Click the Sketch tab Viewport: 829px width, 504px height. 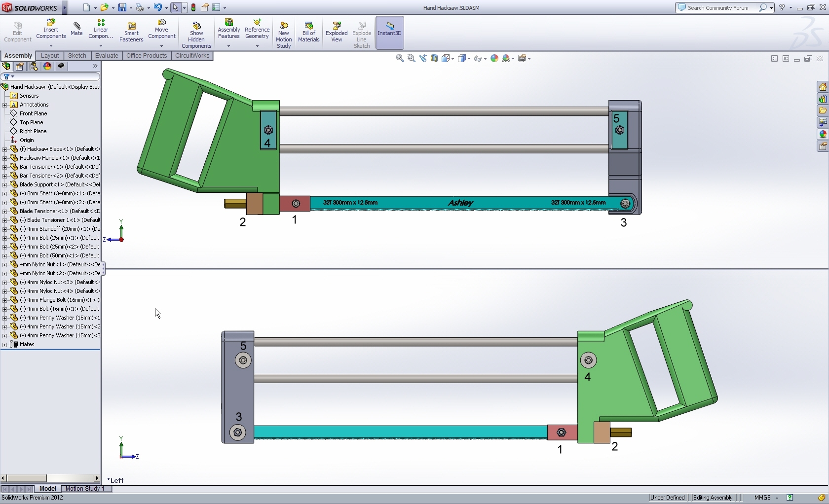[x=77, y=56]
